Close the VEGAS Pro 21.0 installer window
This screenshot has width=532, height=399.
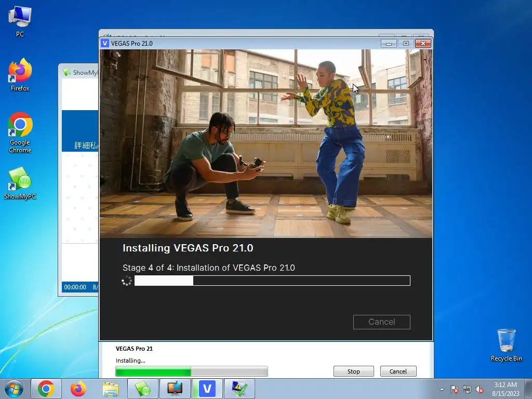pyautogui.click(x=423, y=44)
